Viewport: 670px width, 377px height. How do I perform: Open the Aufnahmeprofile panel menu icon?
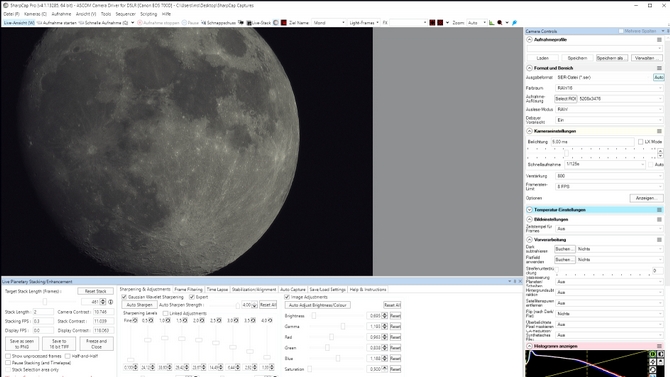click(659, 40)
